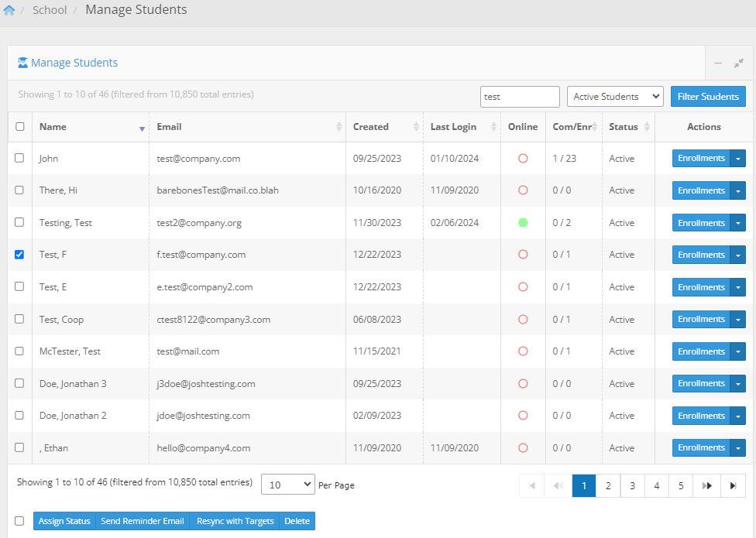Check the box for McTester, Test
The width and height of the screenshot is (756, 538).
click(x=19, y=351)
